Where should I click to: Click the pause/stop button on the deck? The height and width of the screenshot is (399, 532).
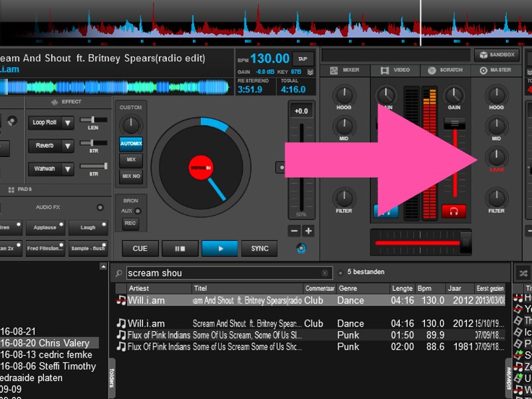pyautogui.click(x=180, y=249)
